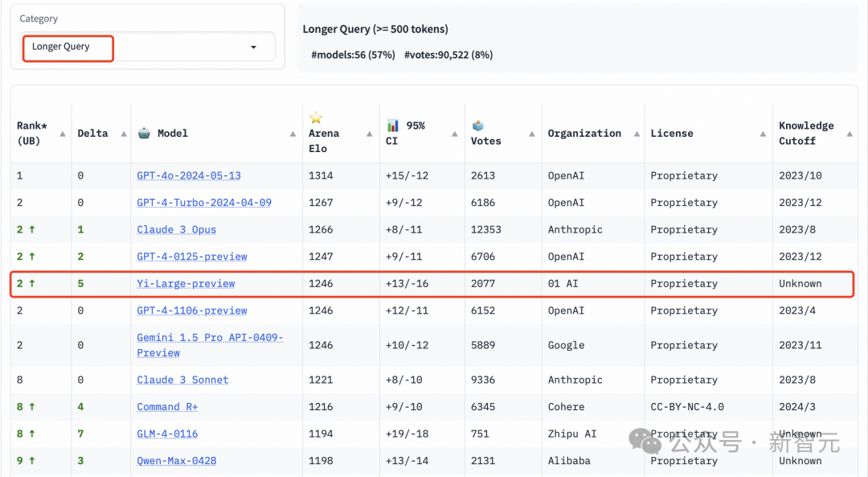Select knowledge cutoff 2024/3
Screen dimensions: 868x477
(x=797, y=407)
